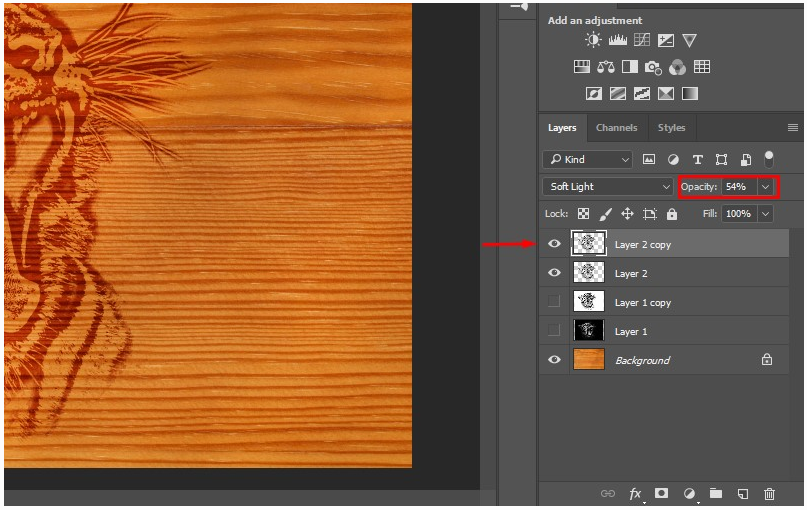The width and height of the screenshot is (807, 510).
Task: Select the Layer 1 thumbnail
Action: [x=589, y=330]
